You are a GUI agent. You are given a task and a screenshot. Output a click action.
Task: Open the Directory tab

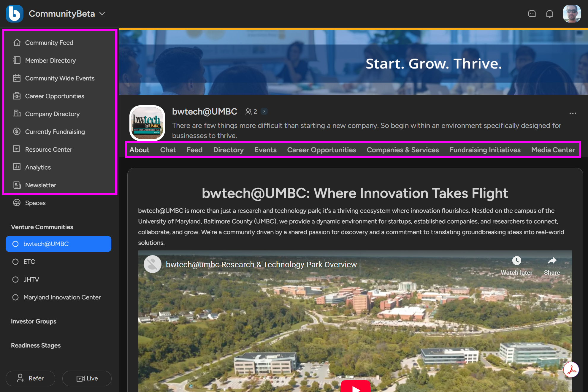(229, 150)
